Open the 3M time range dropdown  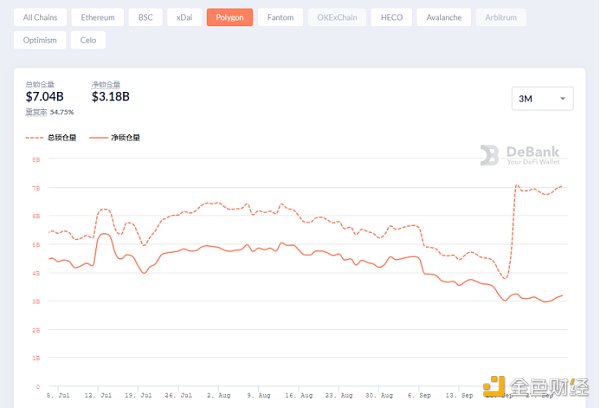(541, 98)
